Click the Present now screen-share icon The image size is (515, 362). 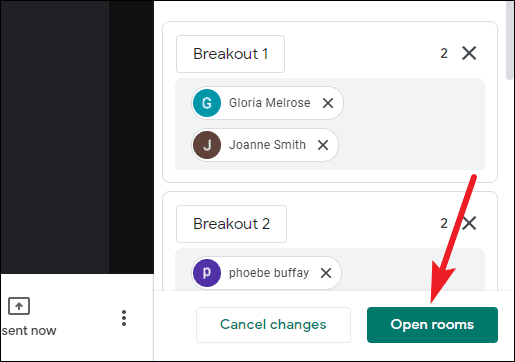tap(19, 306)
